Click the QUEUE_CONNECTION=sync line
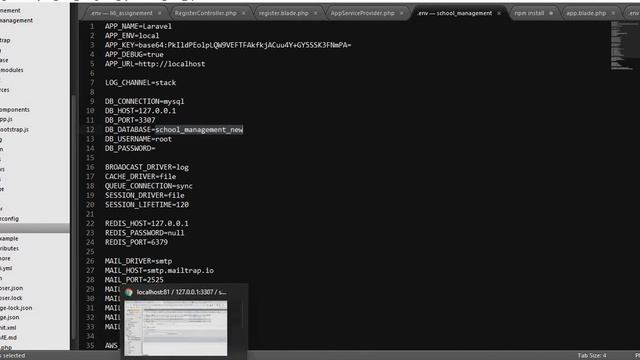Viewport: 640px width, 360px height. pyautogui.click(x=149, y=186)
